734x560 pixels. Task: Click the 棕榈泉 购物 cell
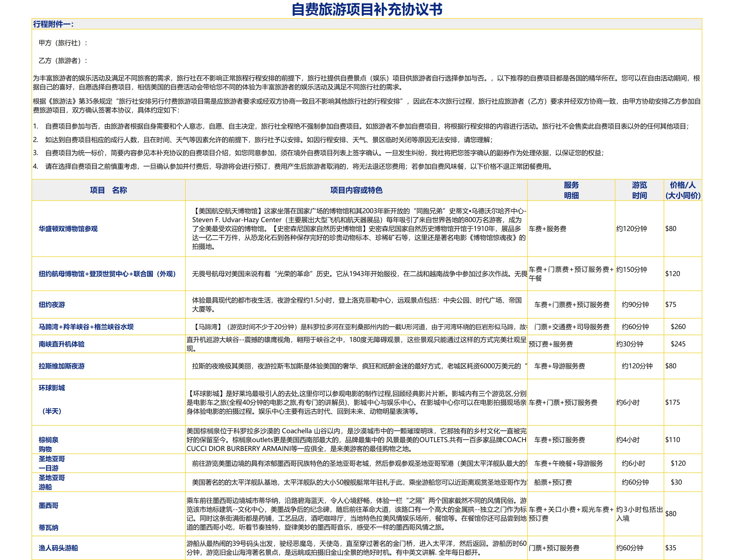click(108, 440)
